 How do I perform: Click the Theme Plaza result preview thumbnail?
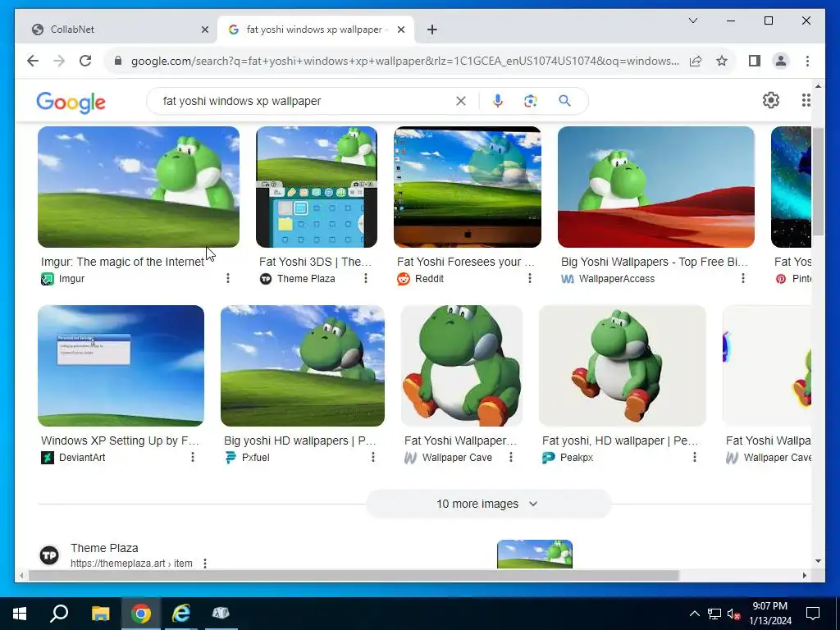pyautogui.click(x=535, y=554)
